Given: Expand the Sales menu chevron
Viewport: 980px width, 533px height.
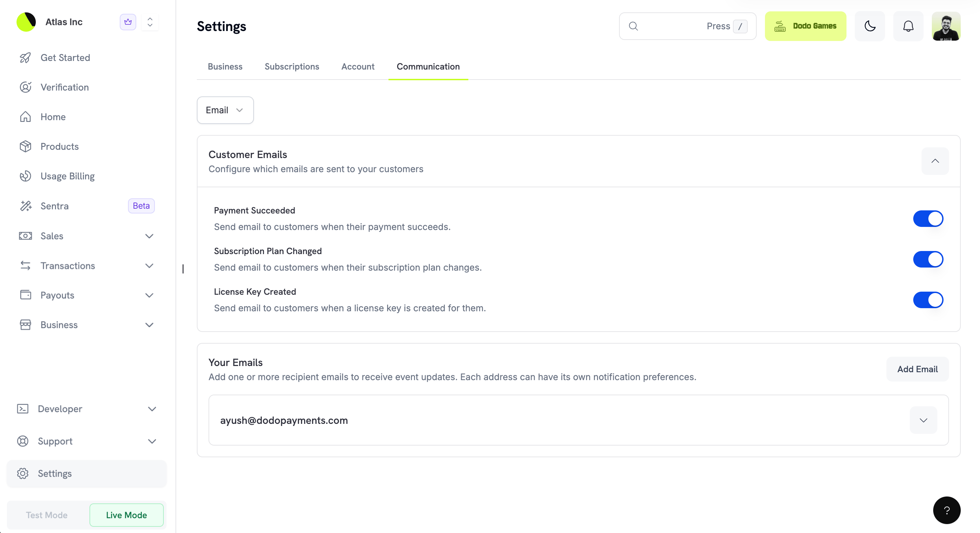Looking at the screenshot, I should 149,236.
